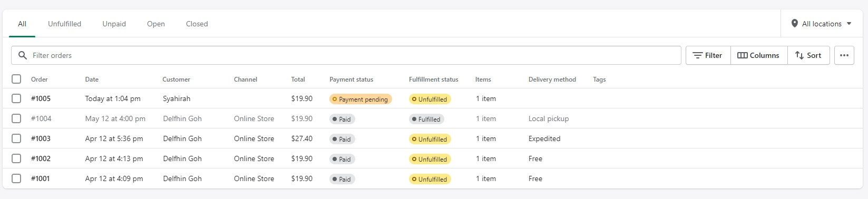Open order #1001
The width and height of the screenshot is (868, 199).
40,178
